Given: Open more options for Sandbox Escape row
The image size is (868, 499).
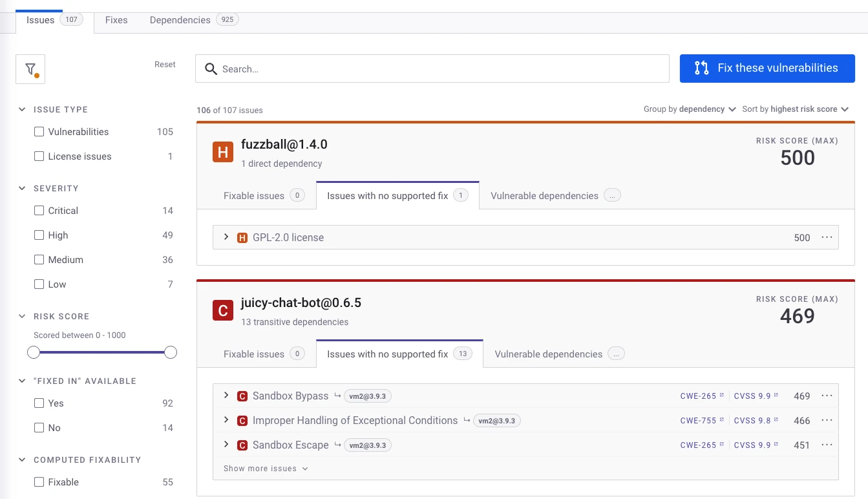Looking at the screenshot, I should click(827, 445).
